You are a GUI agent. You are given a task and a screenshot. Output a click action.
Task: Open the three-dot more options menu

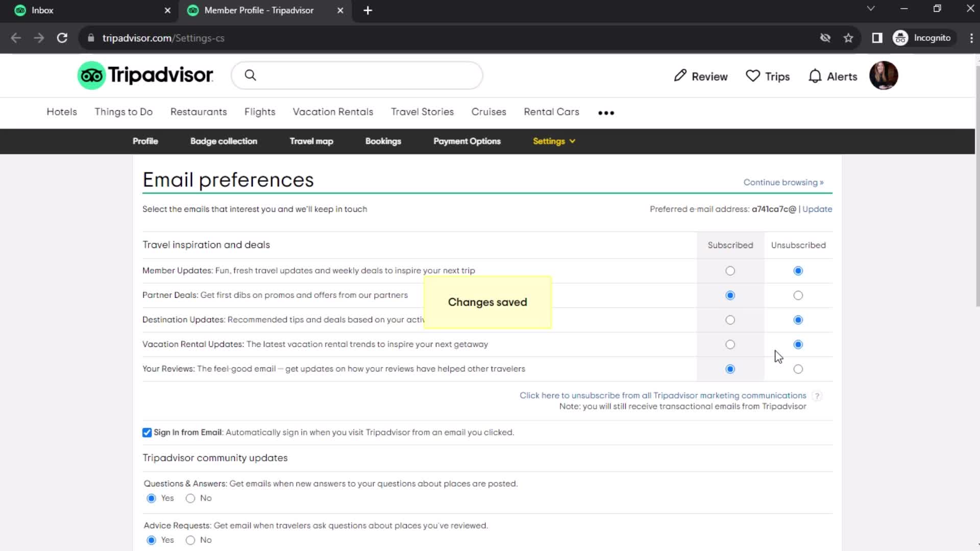606,112
